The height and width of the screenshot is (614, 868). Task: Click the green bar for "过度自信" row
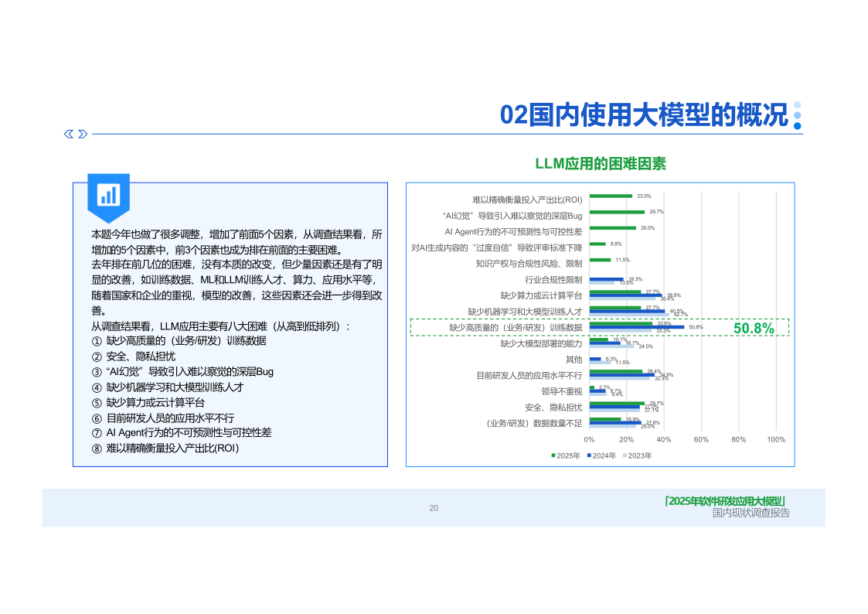coord(597,244)
